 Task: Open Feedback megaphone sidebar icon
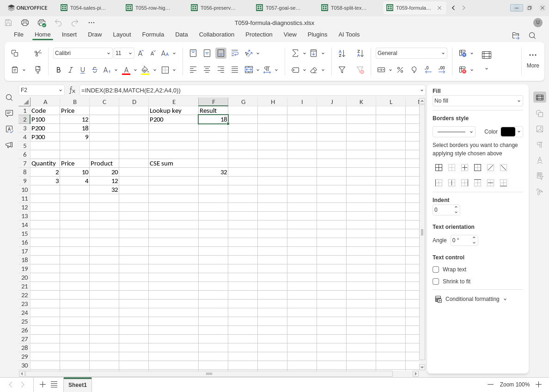[9, 145]
